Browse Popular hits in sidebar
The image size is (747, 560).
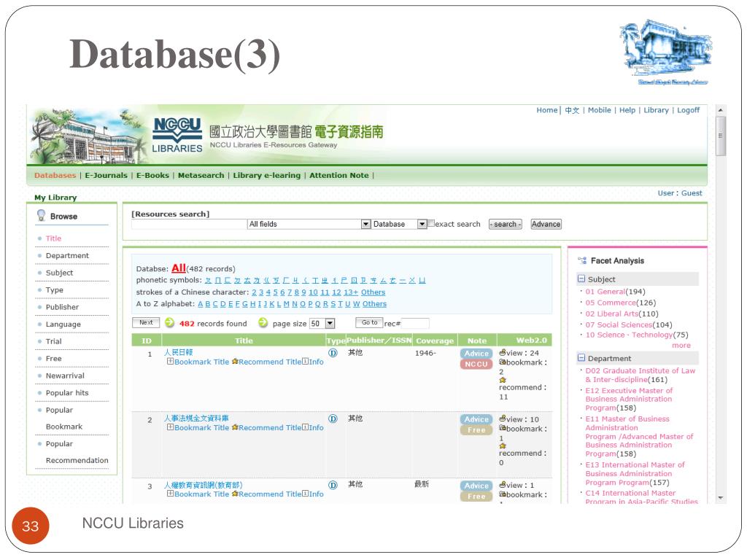67,393
